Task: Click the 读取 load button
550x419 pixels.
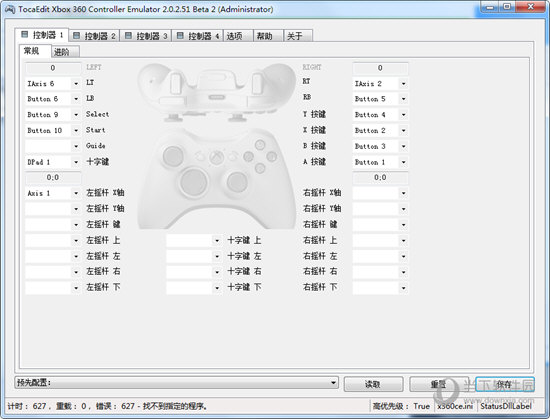Action: (x=373, y=384)
